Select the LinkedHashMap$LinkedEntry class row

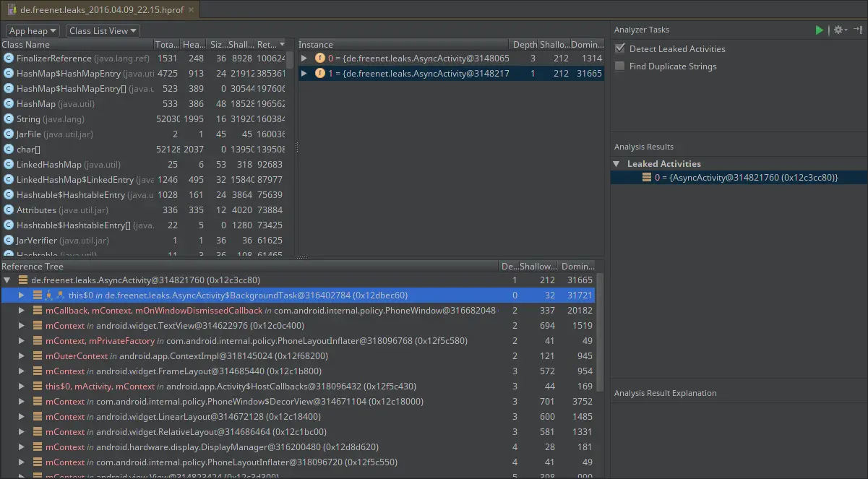point(143,179)
